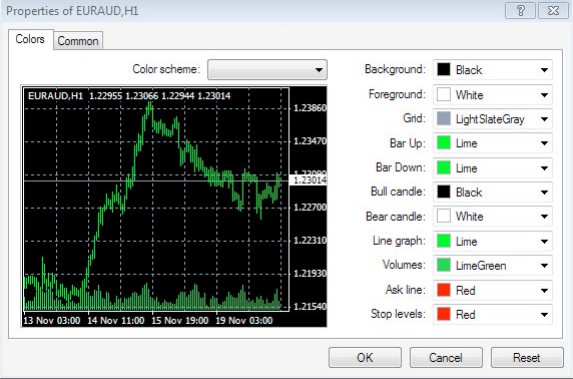Click the red Stop levels swatch
Image resolution: width=573 pixels, height=379 pixels.
pos(444,314)
